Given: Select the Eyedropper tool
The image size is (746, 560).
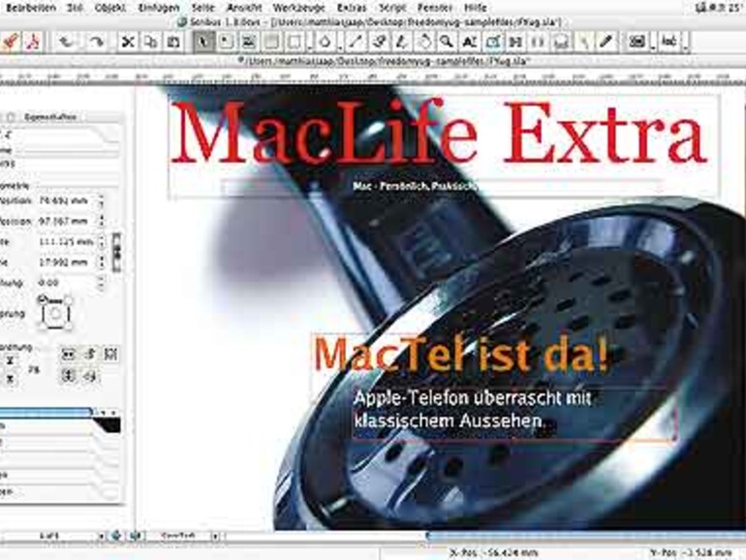Looking at the screenshot, I should pyautogui.click(x=606, y=42).
